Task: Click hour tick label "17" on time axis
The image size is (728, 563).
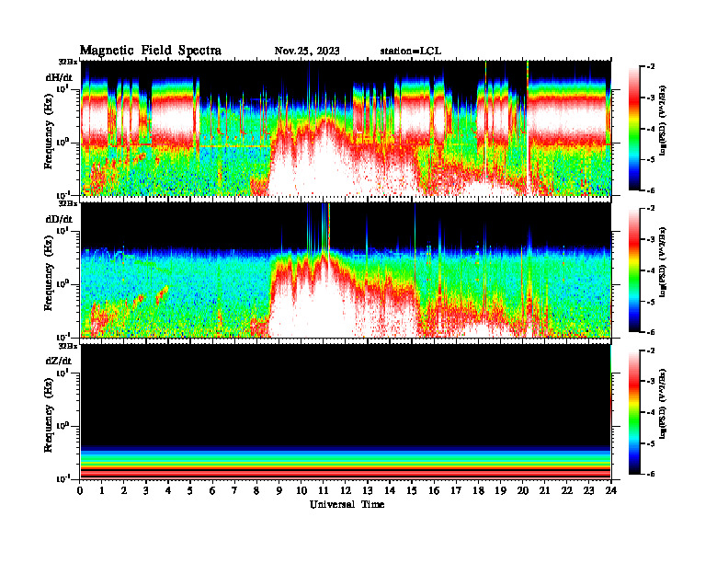Action: (x=456, y=490)
